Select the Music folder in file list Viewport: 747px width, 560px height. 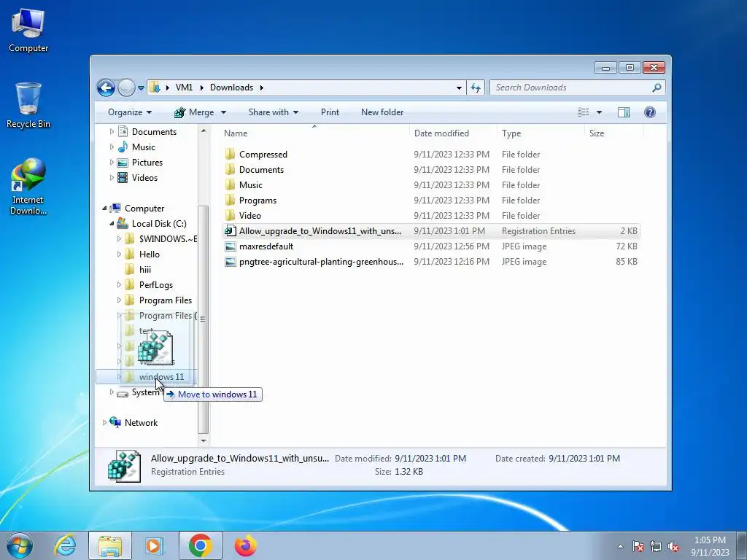[x=430, y=184]
